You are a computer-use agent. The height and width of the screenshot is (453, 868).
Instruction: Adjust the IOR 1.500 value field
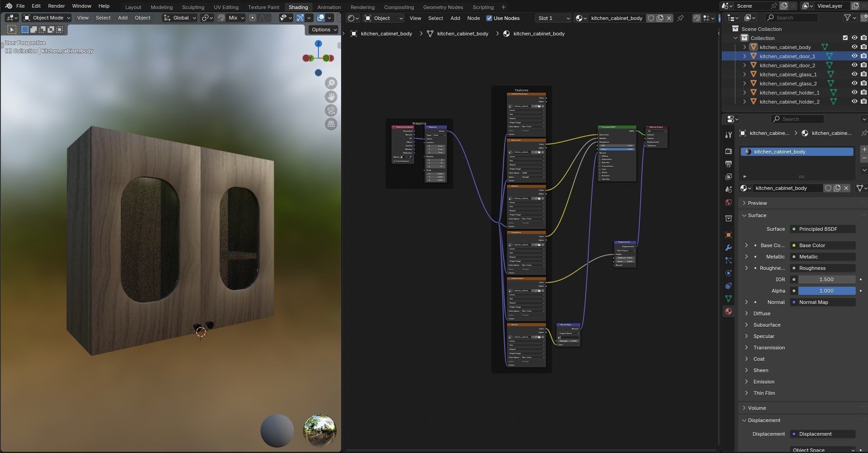[x=826, y=279]
